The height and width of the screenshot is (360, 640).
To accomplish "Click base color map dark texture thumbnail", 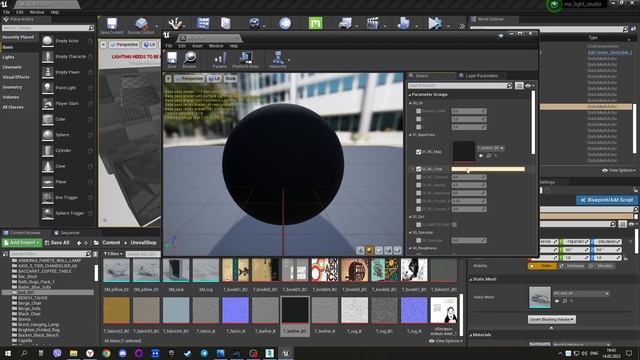I will [463, 152].
